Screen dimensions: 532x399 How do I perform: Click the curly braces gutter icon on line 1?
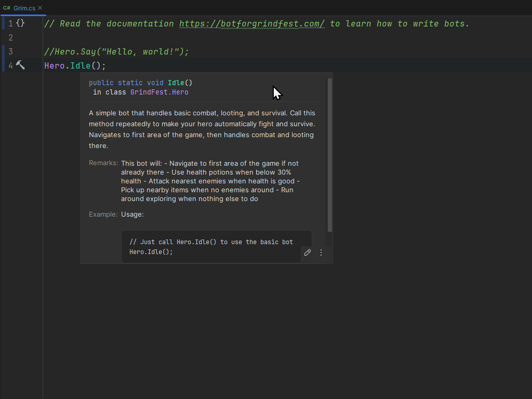click(x=20, y=23)
